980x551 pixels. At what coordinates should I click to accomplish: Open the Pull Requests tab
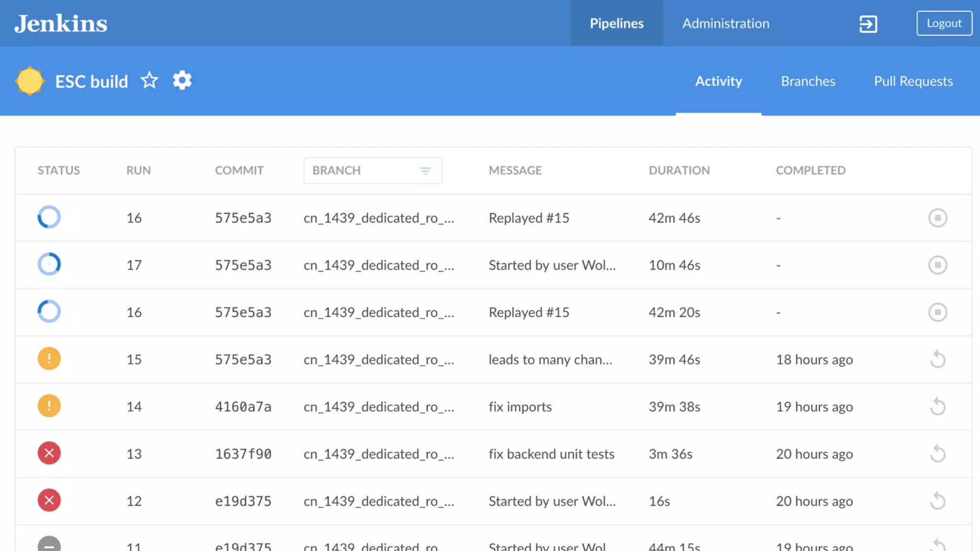(x=913, y=81)
